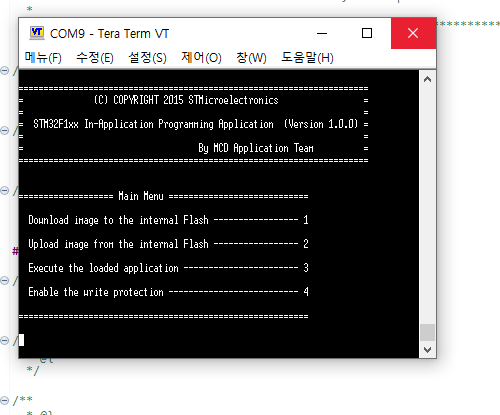
Task: Open the 창(W) menu
Action: pos(251,58)
